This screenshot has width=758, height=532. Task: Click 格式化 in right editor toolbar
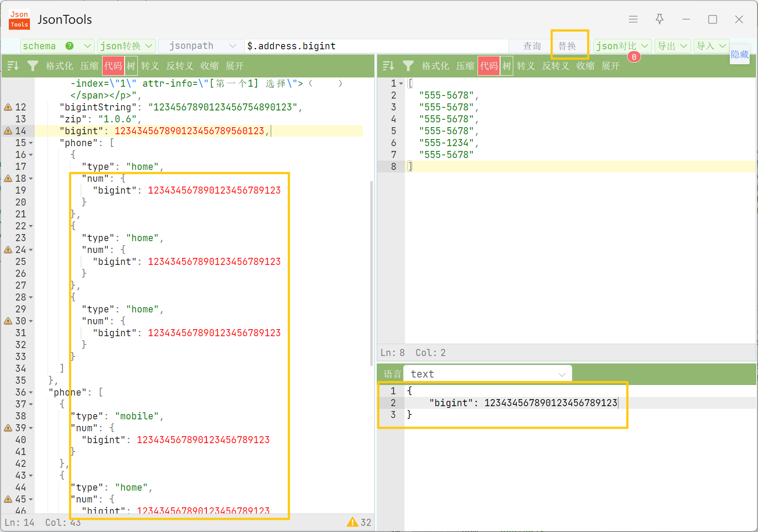point(435,66)
